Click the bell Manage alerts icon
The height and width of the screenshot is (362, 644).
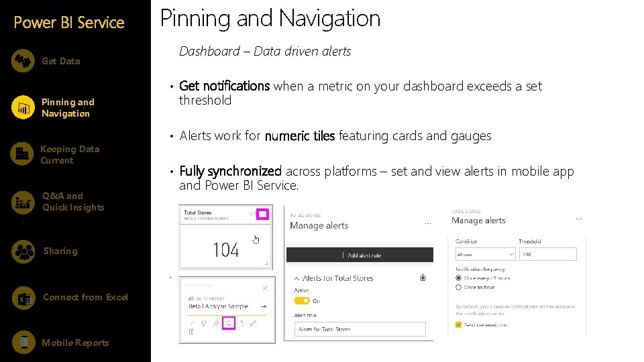tap(228, 323)
